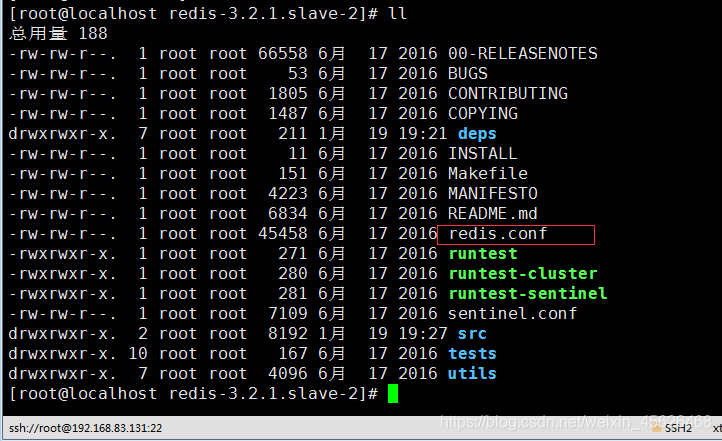Click the deps directory name
722x441 pixels.
477,133
